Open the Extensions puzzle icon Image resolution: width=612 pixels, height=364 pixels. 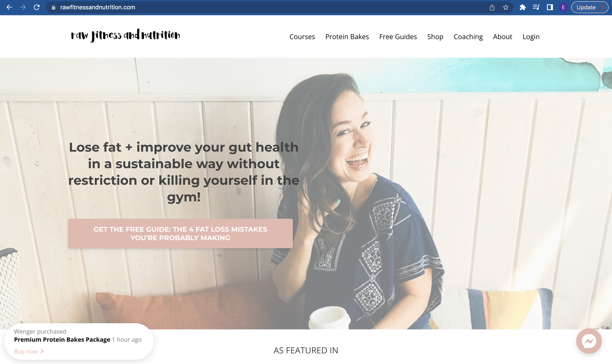523,7
